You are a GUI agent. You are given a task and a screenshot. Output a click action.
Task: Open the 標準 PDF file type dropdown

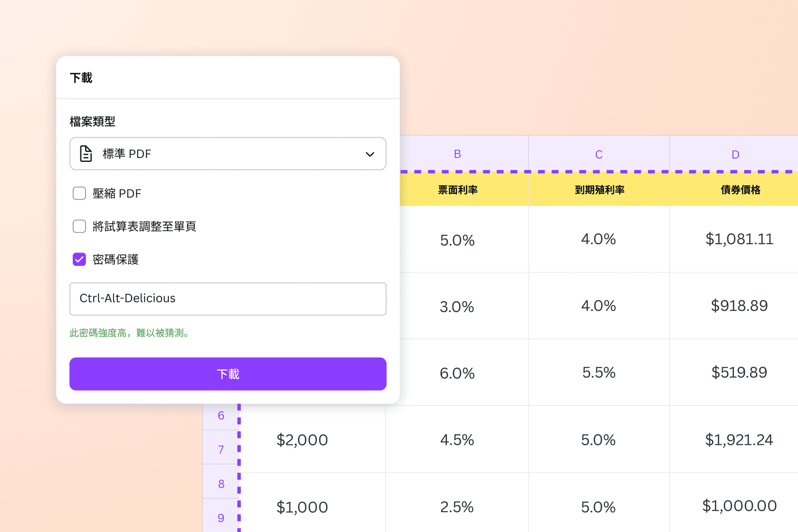pos(228,154)
